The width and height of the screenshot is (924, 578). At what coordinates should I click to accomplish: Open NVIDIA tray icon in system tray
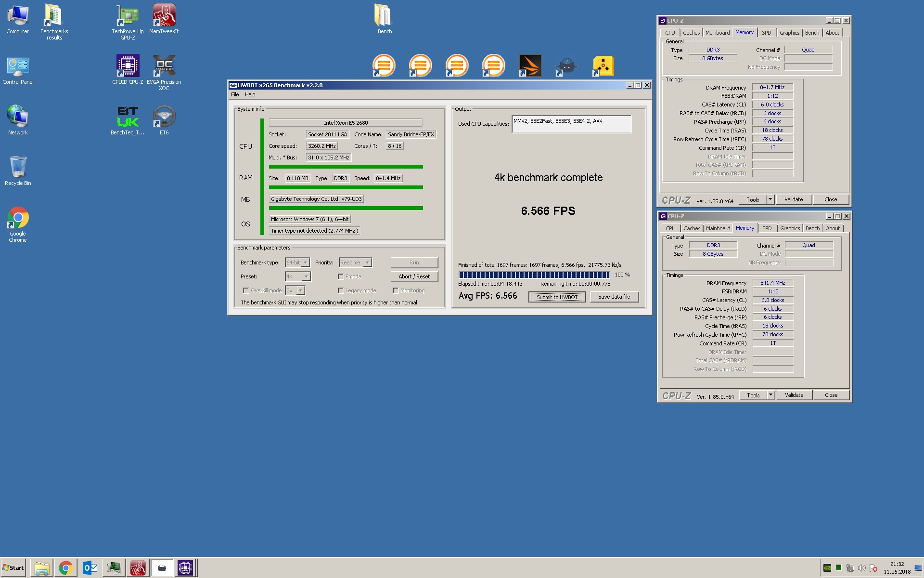[x=827, y=568]
